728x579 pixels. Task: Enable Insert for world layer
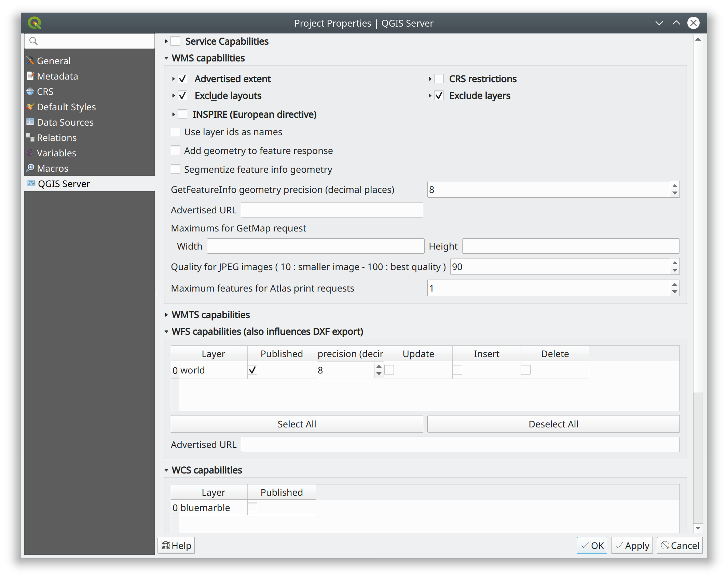457,370
